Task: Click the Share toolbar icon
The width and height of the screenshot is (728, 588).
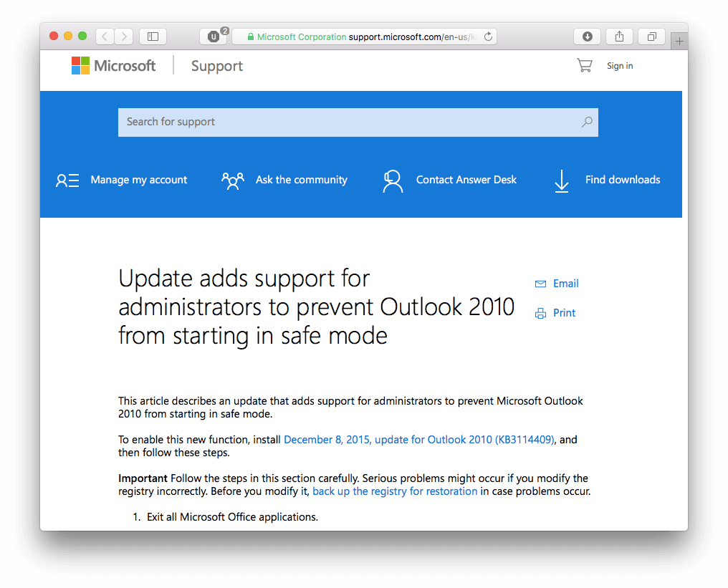Action: [x=619, y=37]
